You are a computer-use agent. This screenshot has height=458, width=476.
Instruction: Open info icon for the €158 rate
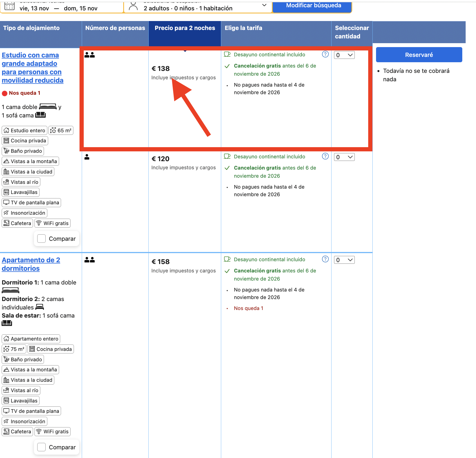click(x=325, y=259)
